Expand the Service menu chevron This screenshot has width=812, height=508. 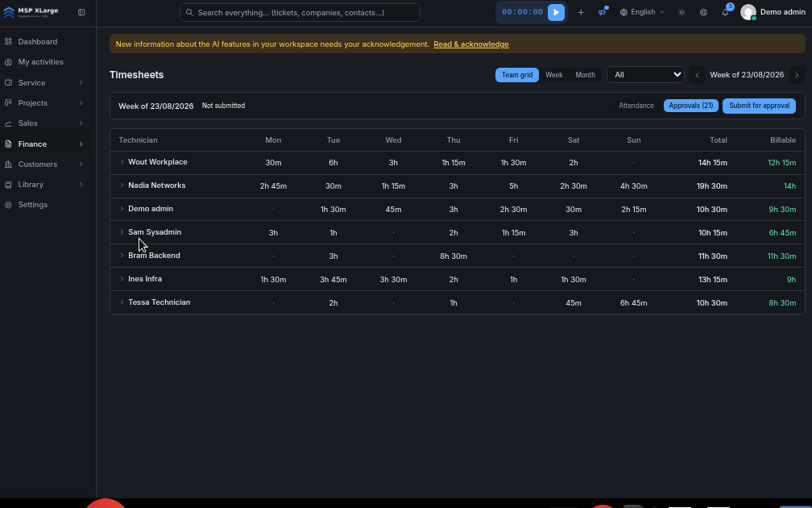click(x=81, y=83)
